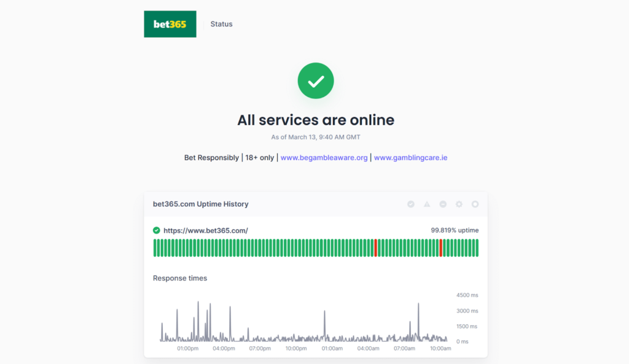Screen dimensions: 629x364
Task: Visit www.gamblingcare.ie link
Action: click(x=410, y=158)
